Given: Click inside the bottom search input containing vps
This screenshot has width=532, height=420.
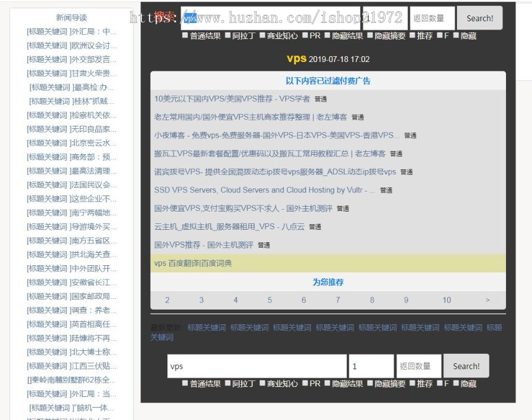Looking at the screenshot, I should point(254,366).
